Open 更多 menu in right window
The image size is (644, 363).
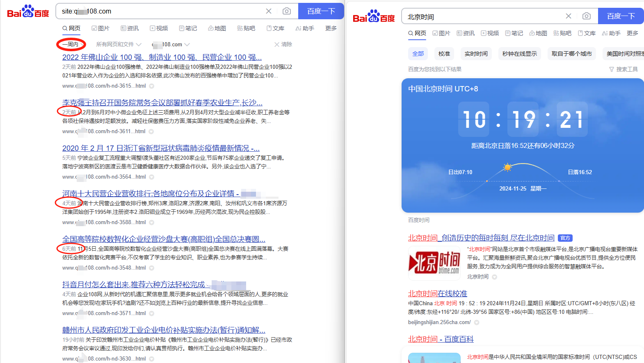[633, 33]
